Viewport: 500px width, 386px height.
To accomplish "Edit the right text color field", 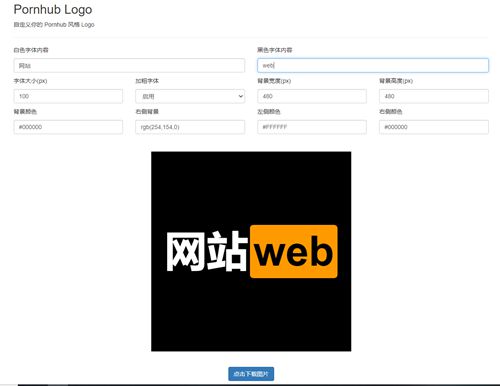I will tap(434, 127).
